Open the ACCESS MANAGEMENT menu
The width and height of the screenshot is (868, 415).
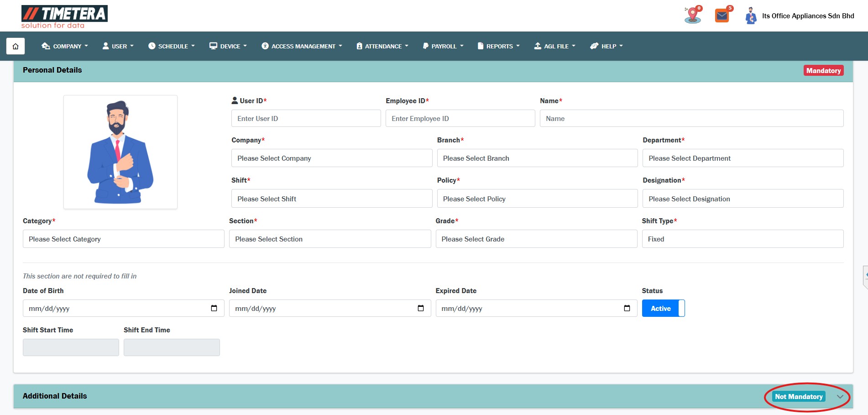[302, 46]
